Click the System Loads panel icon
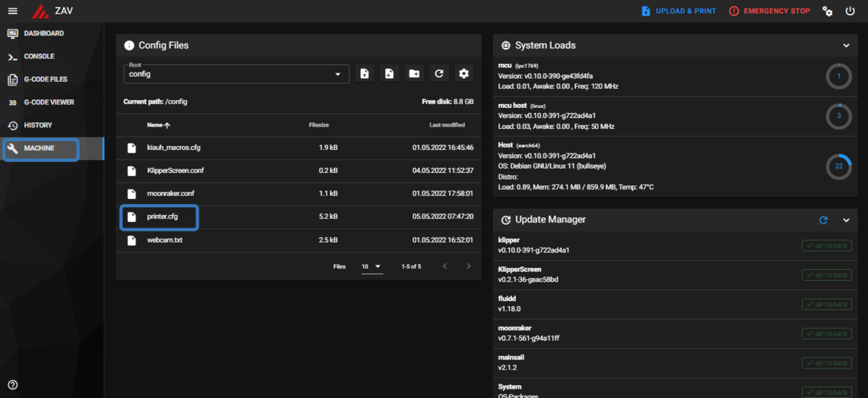 506,45
